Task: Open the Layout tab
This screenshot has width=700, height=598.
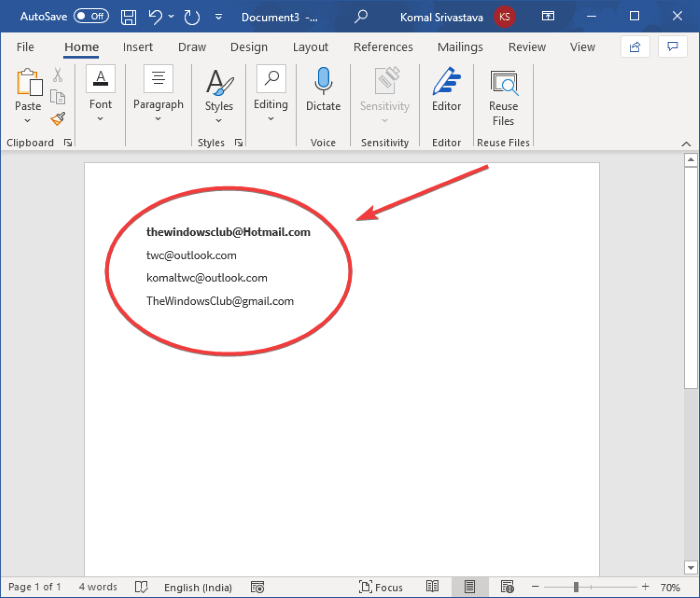Action: pos(310,47)
